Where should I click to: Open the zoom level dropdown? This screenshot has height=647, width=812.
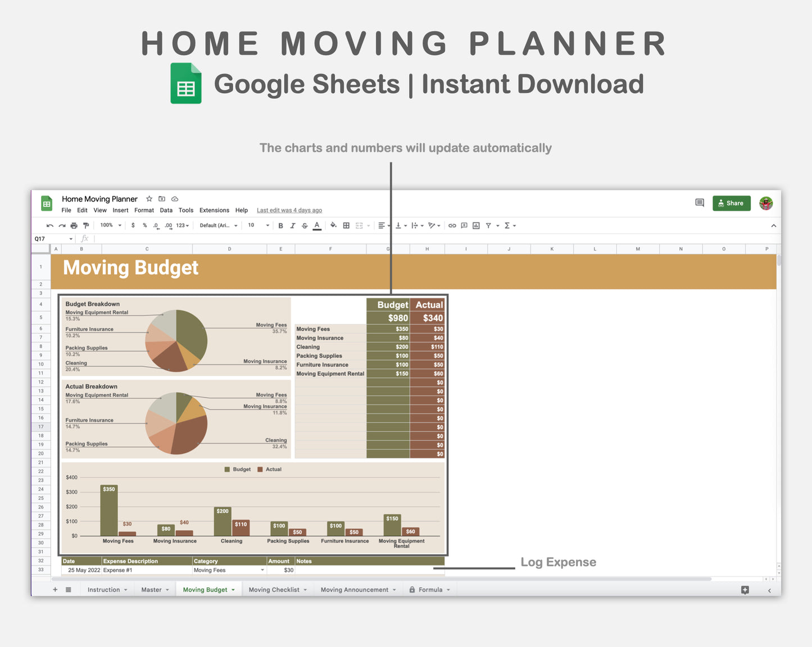click(110, 225)
